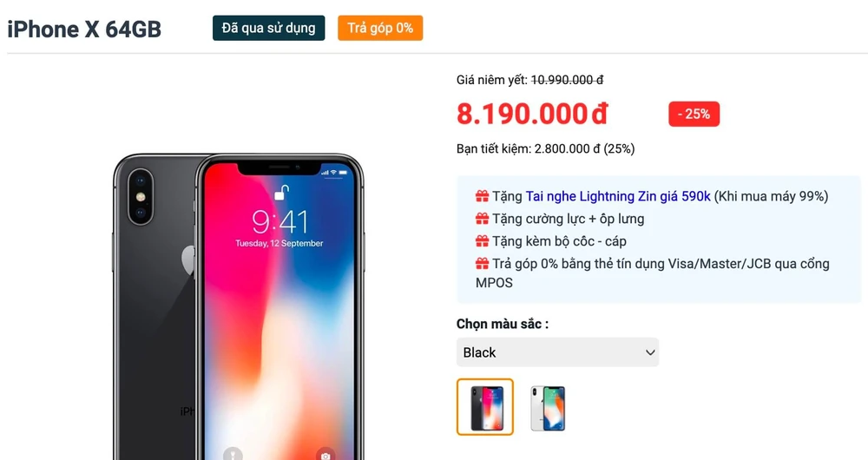Click the gift icon beside Tặng kèm bộ cốc
868x460 pixels.
pos(482,240)
